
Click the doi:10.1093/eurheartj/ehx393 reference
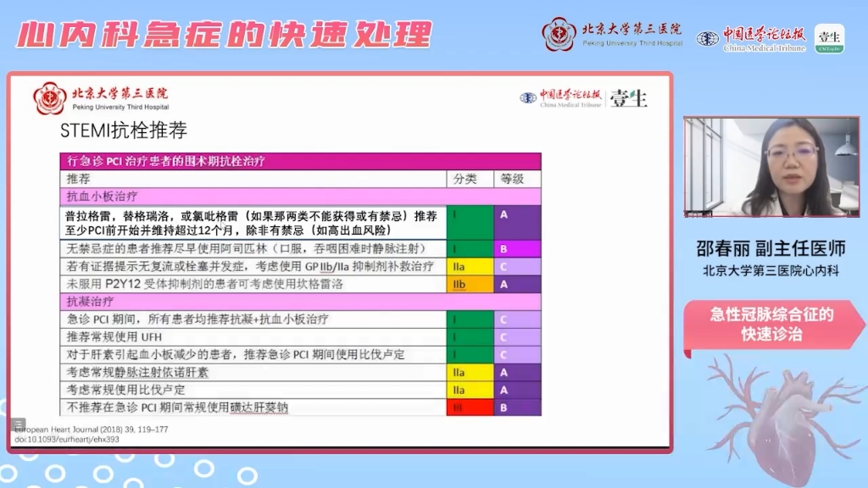pyautogui.click(x=67, y=440)
